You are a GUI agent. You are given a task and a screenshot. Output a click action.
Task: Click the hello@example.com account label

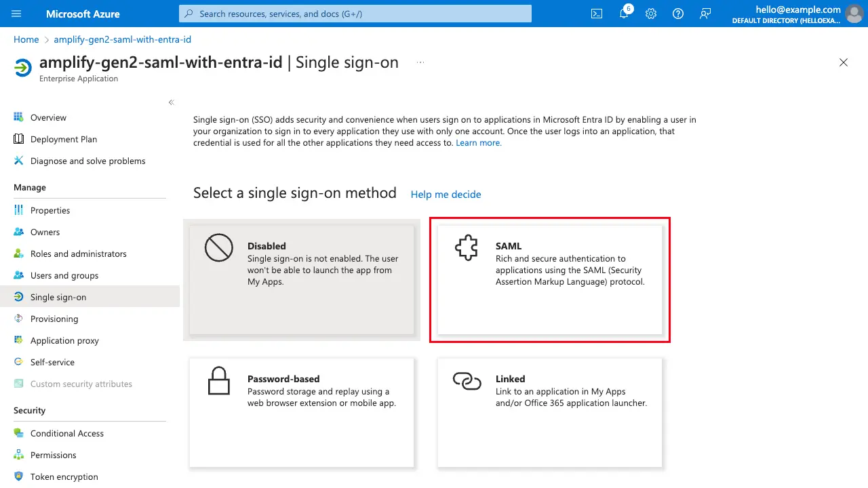tap(798, 9)
